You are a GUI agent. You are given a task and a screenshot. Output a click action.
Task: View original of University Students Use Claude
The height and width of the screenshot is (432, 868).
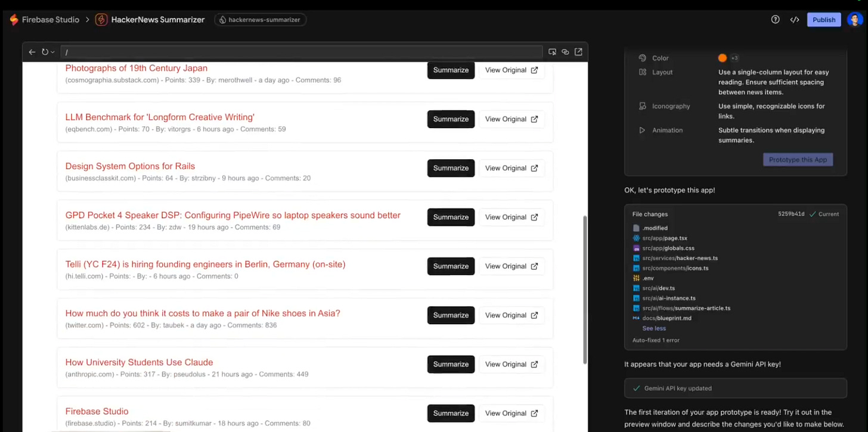point(511,364)
